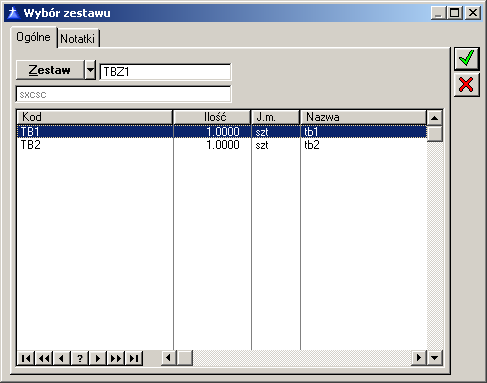Sort by the Kod column header
Image resolution: width=487 pixels, height=383 pixels.
tap(95, 117)
